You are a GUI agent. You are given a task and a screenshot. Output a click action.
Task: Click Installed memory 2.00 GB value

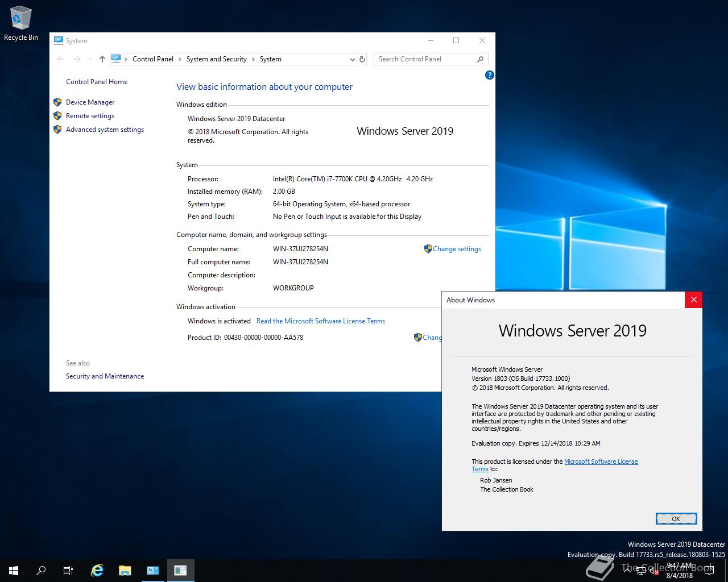click(284, 192)
